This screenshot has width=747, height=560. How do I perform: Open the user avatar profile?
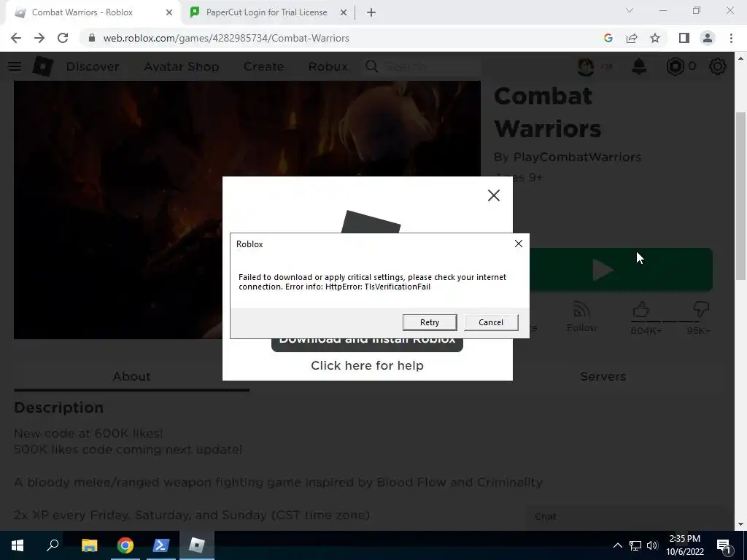pyautogui.click(x=586, y=66)
